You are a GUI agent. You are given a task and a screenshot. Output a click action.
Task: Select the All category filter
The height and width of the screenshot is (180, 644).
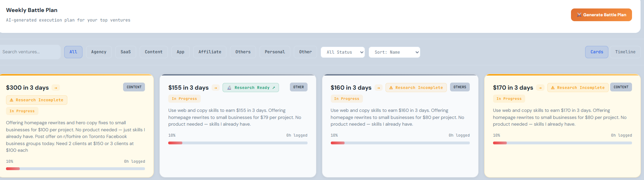click(73, 52)
